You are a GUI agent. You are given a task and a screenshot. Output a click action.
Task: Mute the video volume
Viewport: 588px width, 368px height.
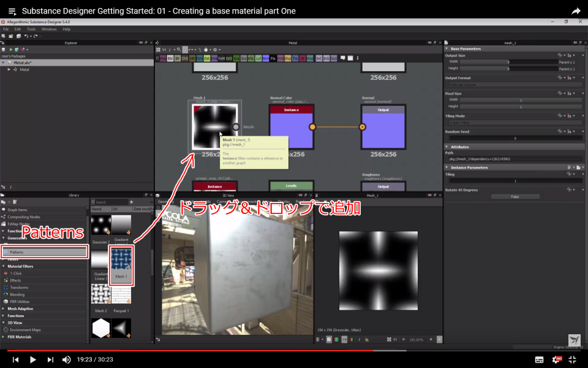point(66,359)
